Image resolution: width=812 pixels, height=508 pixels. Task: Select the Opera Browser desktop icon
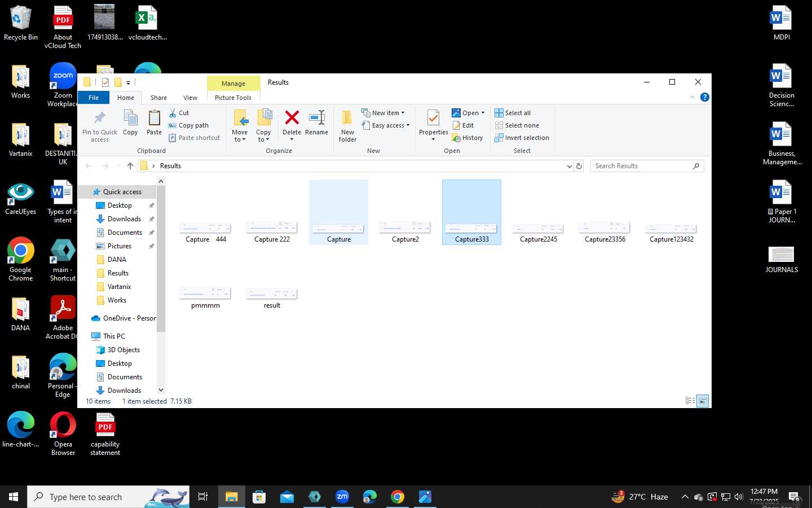click(63, 433)
